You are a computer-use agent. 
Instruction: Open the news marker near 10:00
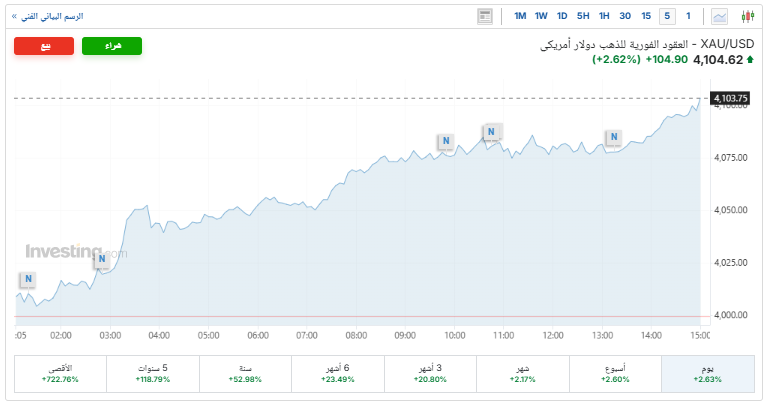(x=446, y=142)
